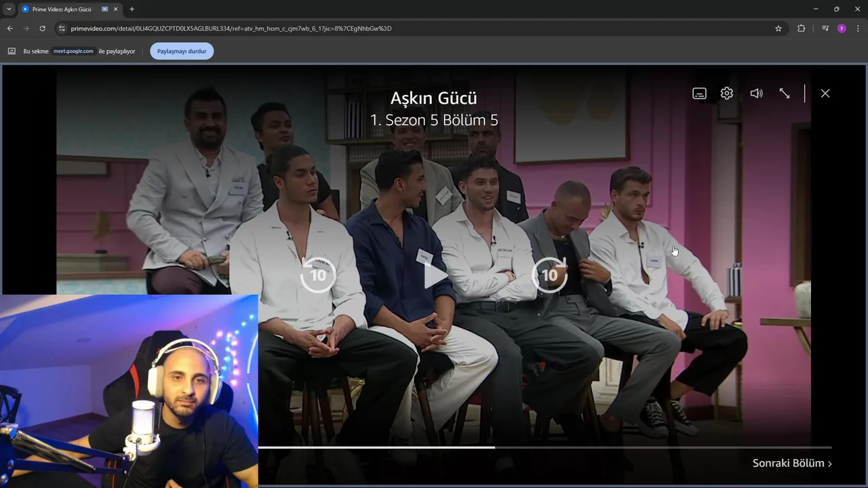Open a new browser tab
The width and height of the screenshot is (868, 488).
coord(132,9)
